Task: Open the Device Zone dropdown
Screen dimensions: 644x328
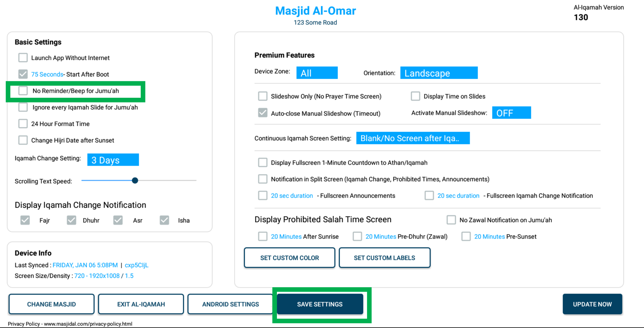Action: click(x=317, y=73)
